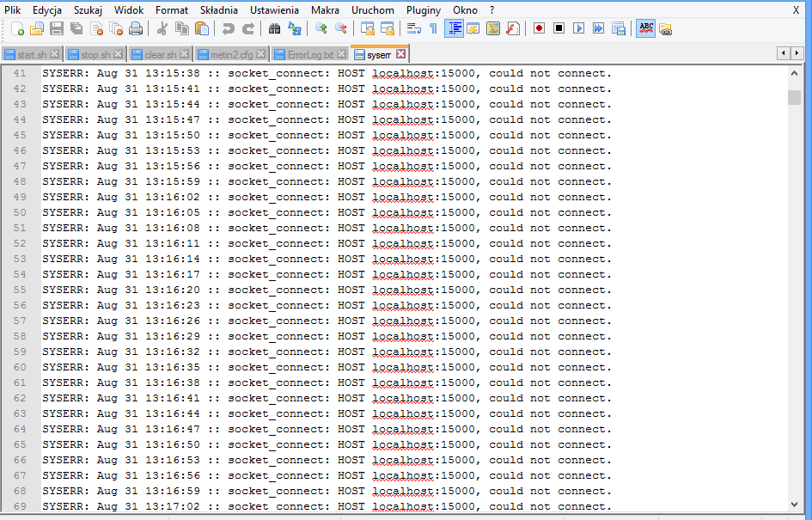The height and width of the screenshot is (520, 812).
Task: Open the function list icon
Action: pyautogui.click(x=513, y=29)
